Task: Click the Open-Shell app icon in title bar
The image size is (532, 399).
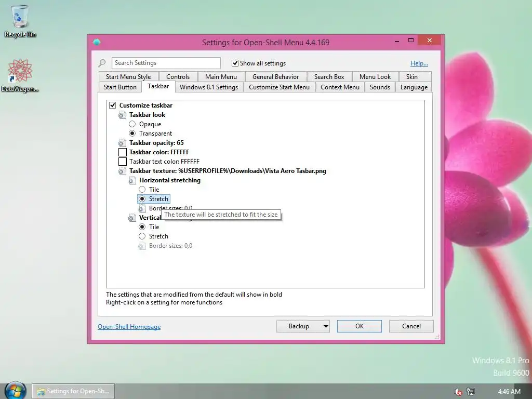Action: click(x=97, y=43)
